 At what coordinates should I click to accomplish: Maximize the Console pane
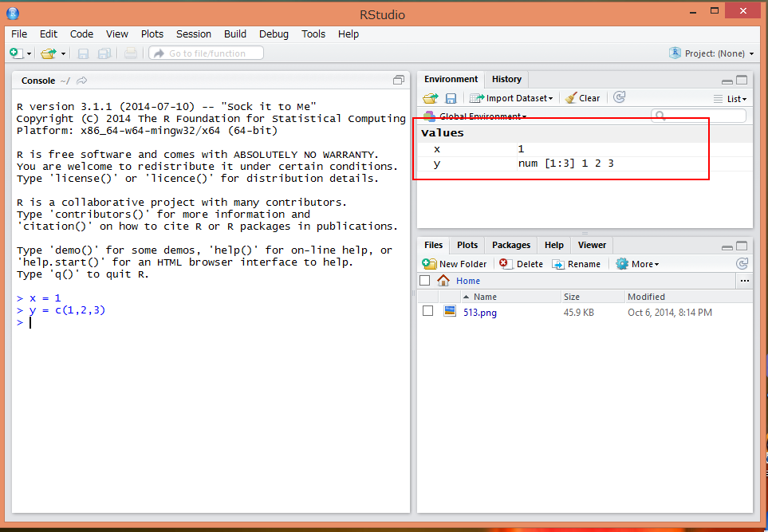coord(399,80)
